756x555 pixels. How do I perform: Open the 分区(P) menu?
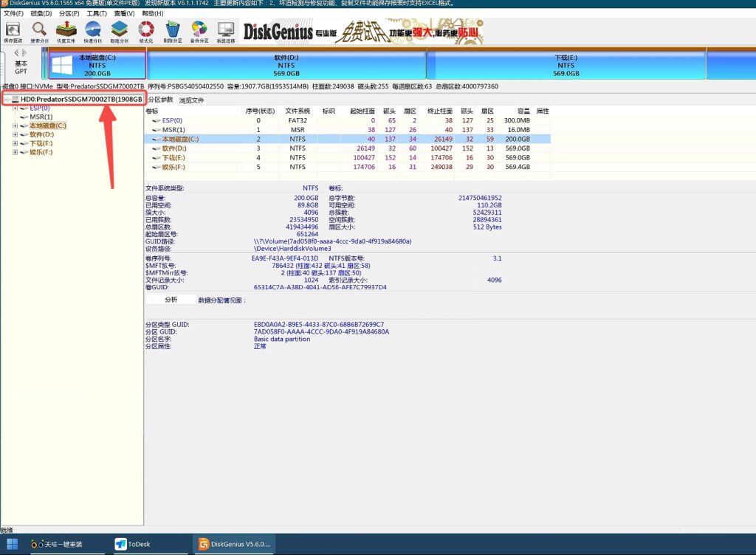coord(69,13)
